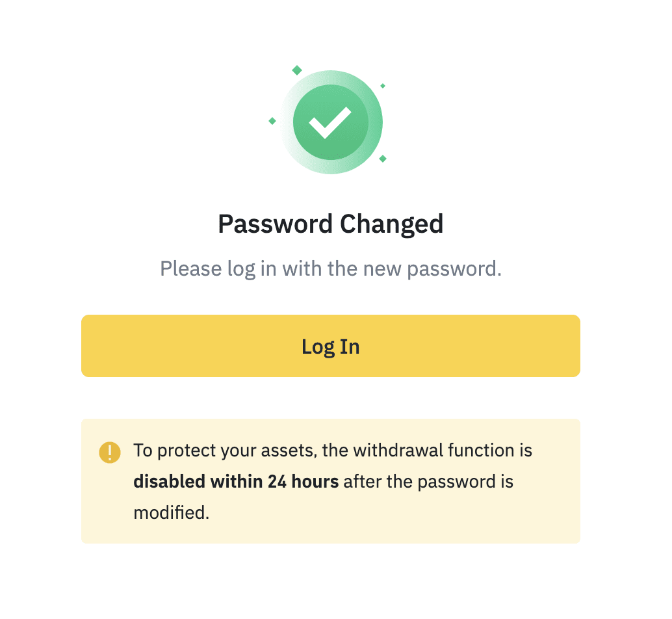Click the large green diamond above the circle
This screenshot has height=619, width=672.
[x=297, y=70]
